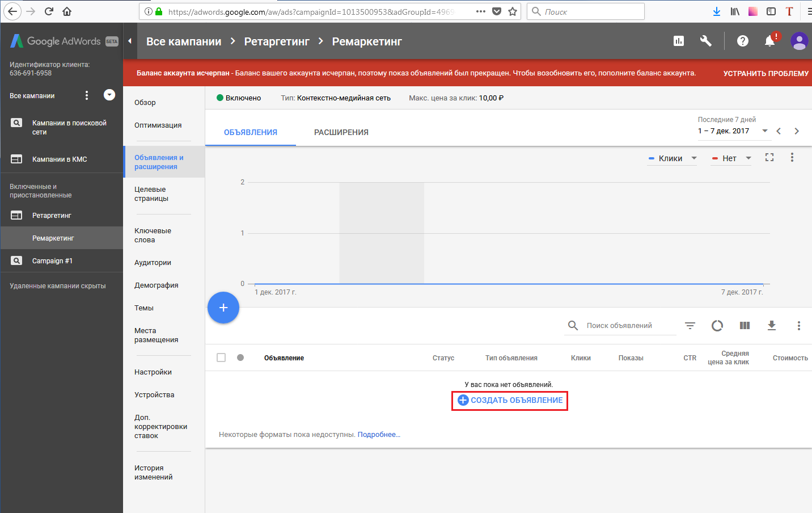Click СОЗДАТЬ ОБЪЯВЛЕНИЕ button

510,400
